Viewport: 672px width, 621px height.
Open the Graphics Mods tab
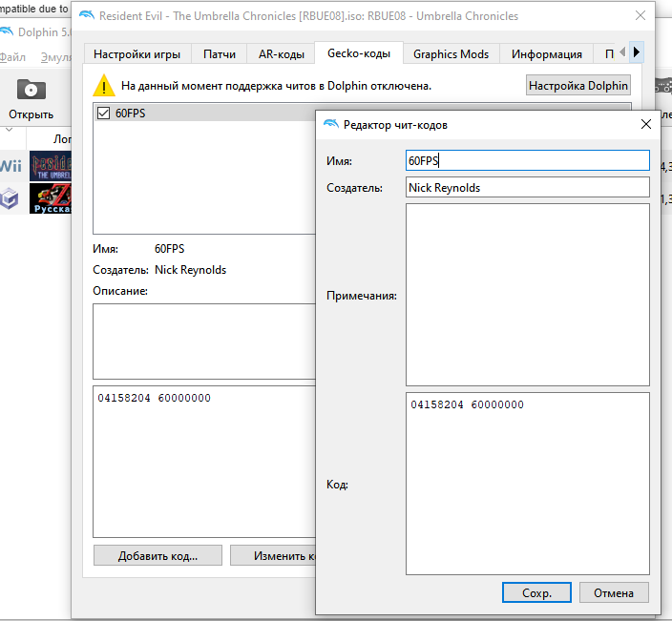(451, 54)
